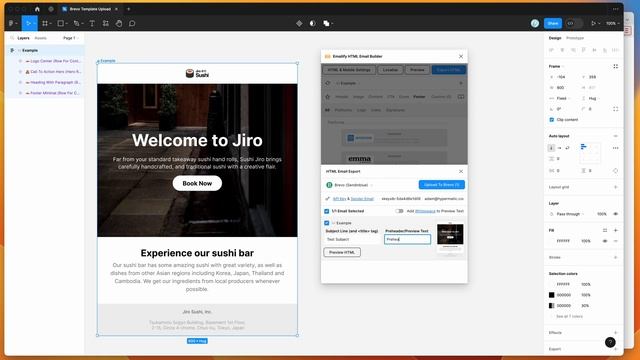Select the Logo Center layer
The height and width of the screenshot is (360, 640).
(53, 61)
